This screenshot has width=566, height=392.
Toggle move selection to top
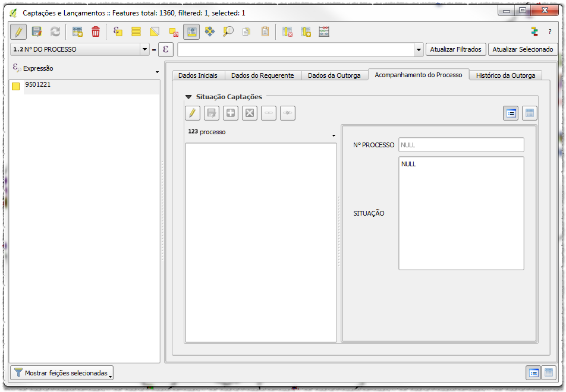[x=191, y=32]
